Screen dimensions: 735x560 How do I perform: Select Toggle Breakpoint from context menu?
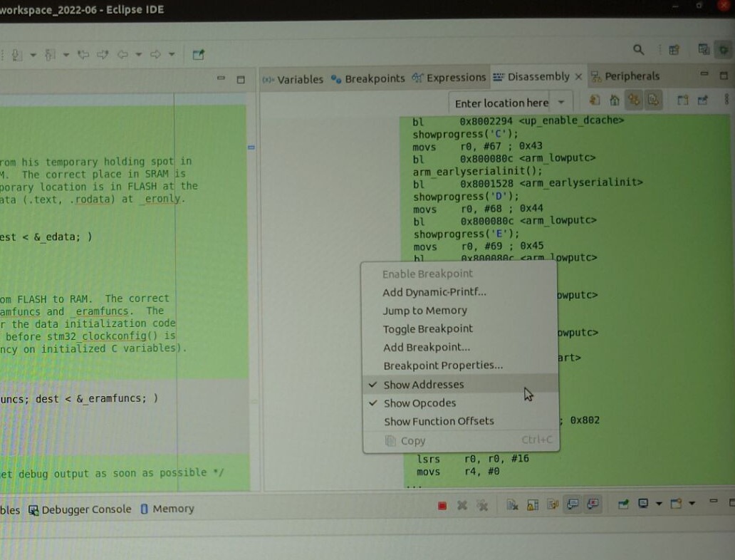point(427,329)
